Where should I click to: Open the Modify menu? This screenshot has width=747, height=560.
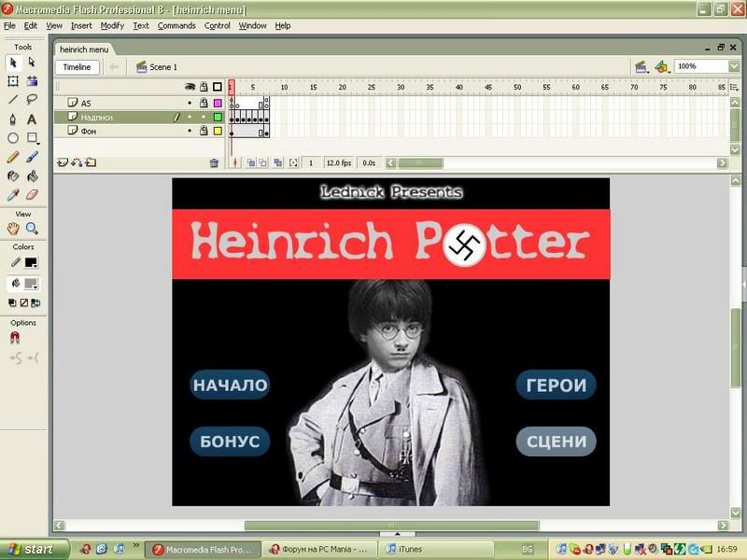point(112,26)
